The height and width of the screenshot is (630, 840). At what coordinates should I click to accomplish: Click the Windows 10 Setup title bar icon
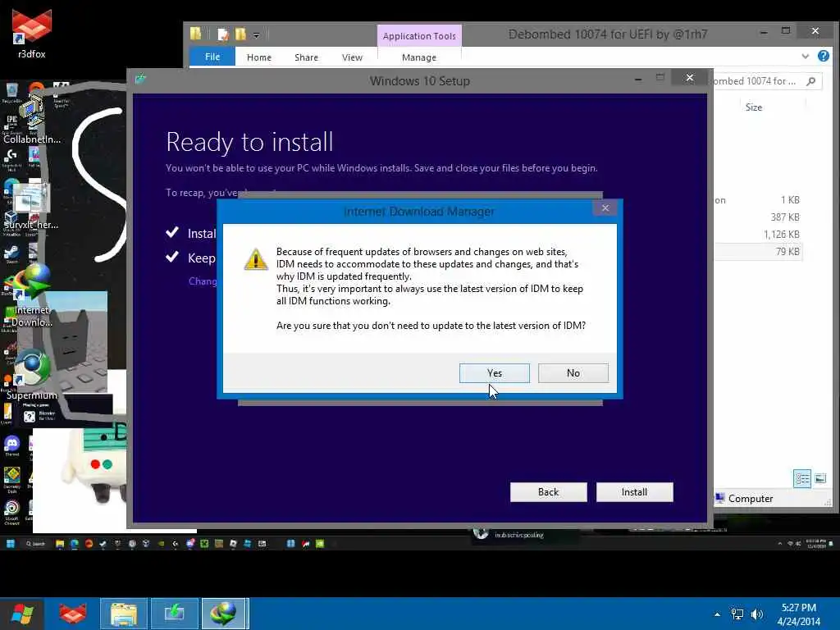(141, 80)
